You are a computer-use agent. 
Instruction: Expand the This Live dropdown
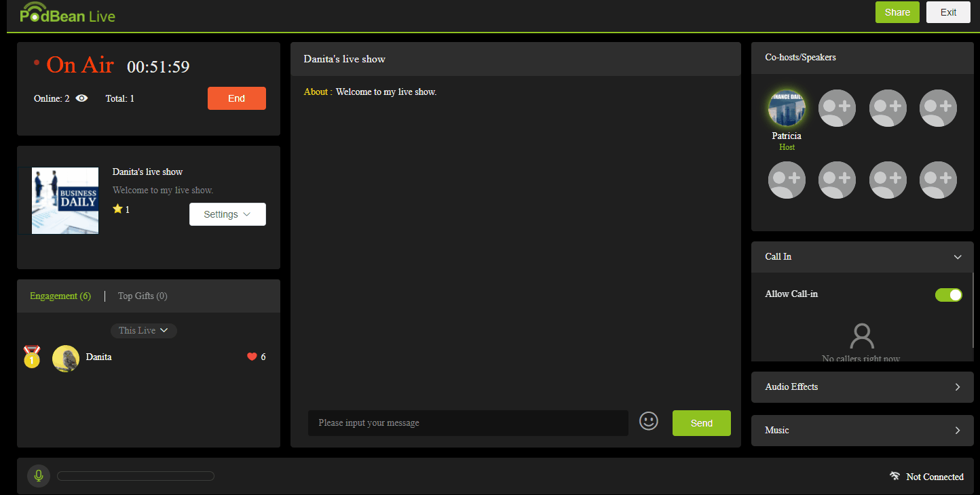pyautogui.click(x=143, y=330)
